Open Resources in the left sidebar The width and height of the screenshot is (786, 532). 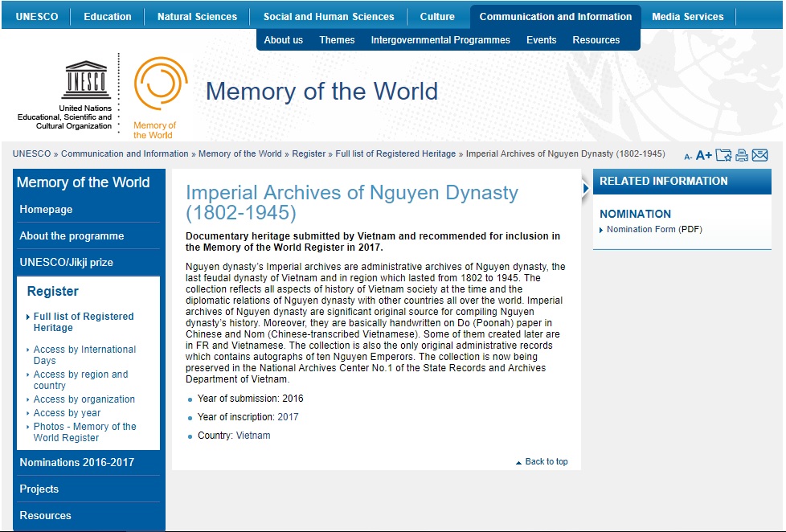pos(45,516)
